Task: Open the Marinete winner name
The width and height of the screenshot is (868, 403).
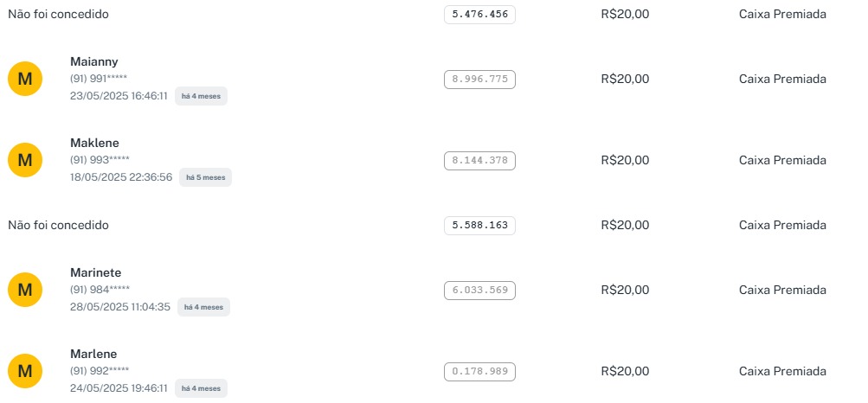Action: [x=96, y=272]
